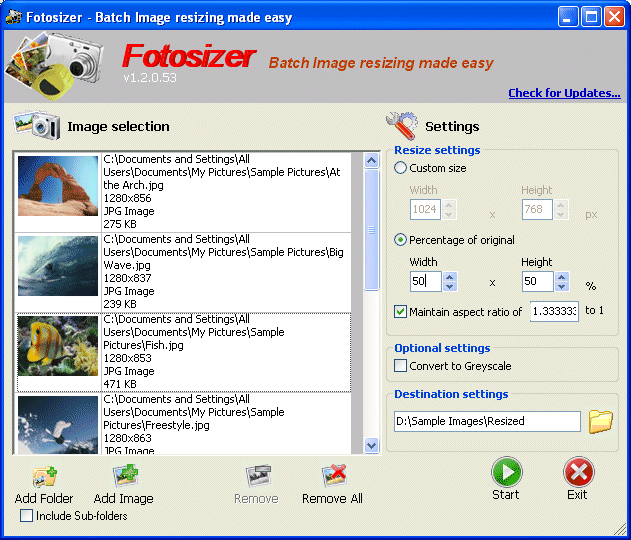Select the At the Arch.jpg thumbnail

(58, 186)
